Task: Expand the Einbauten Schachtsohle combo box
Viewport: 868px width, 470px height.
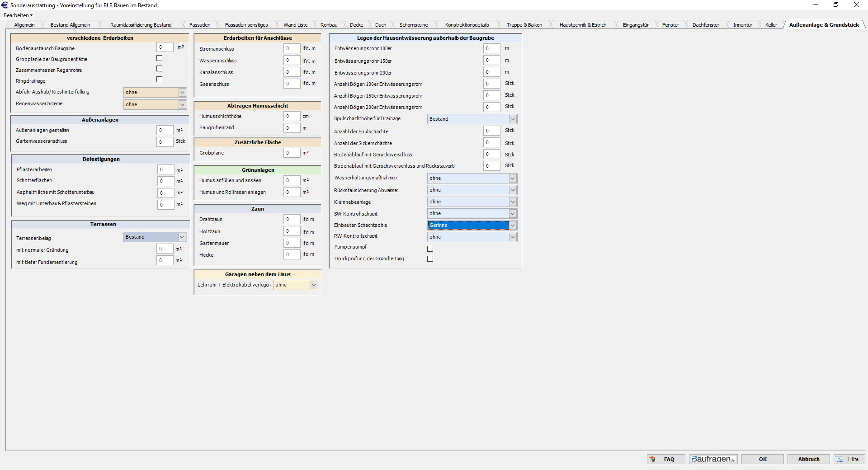Action: [512, 226]
